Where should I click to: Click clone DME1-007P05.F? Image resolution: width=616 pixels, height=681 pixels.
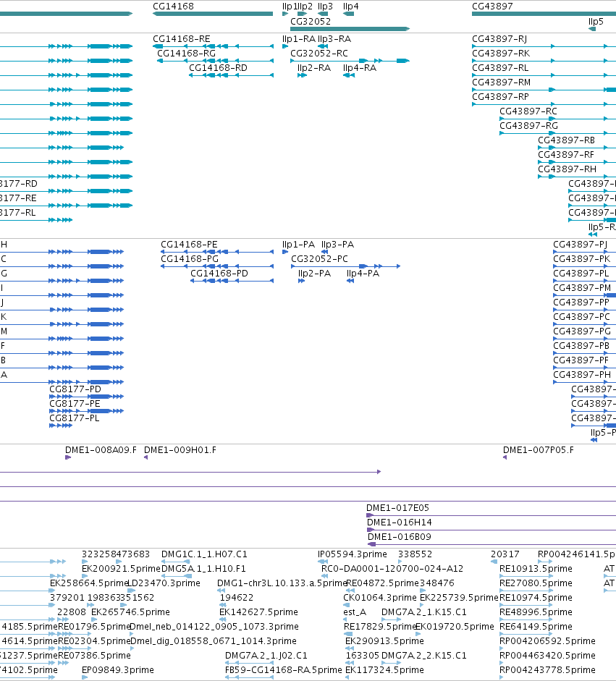click(505, 457)
